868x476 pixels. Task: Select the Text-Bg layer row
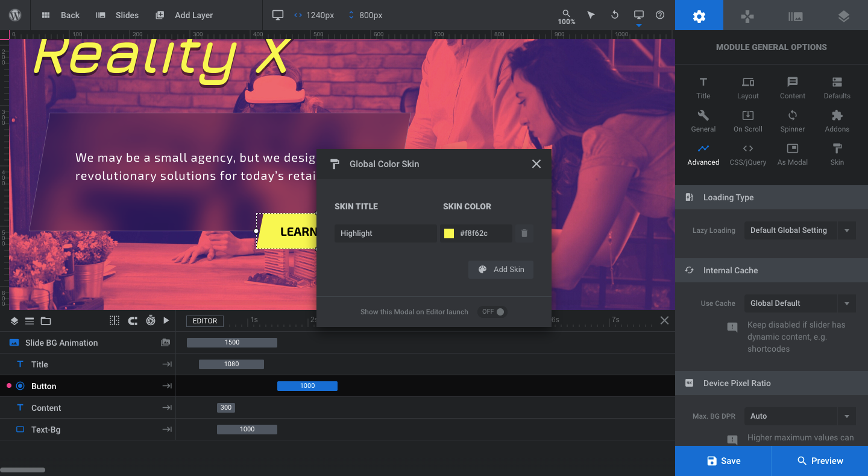pyautogui.click(x=87, y=430)
